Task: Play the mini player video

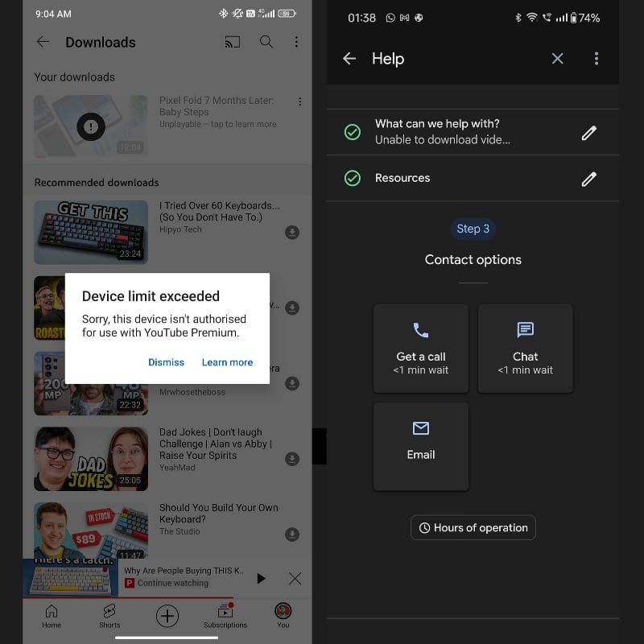Action: pos(261,578)
